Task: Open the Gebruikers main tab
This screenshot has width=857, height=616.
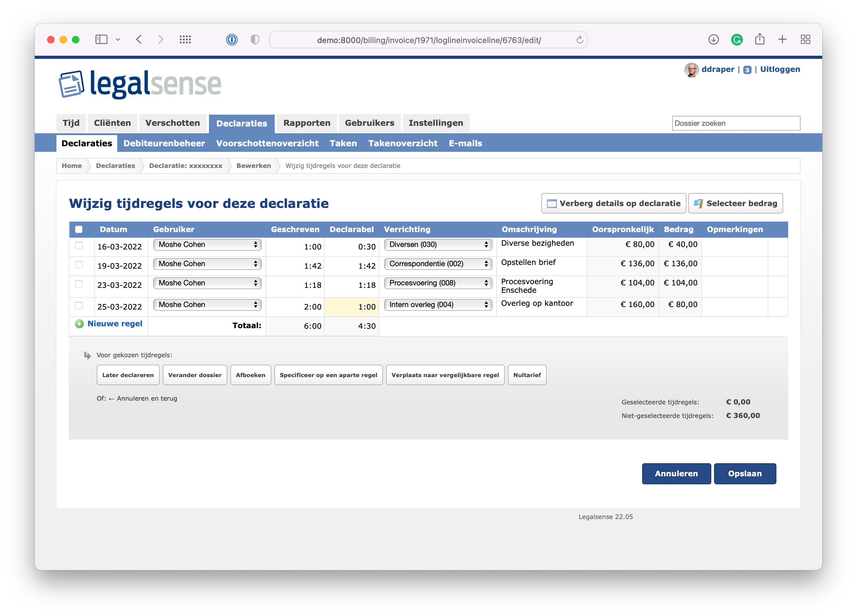Action: tap(369, 123)
